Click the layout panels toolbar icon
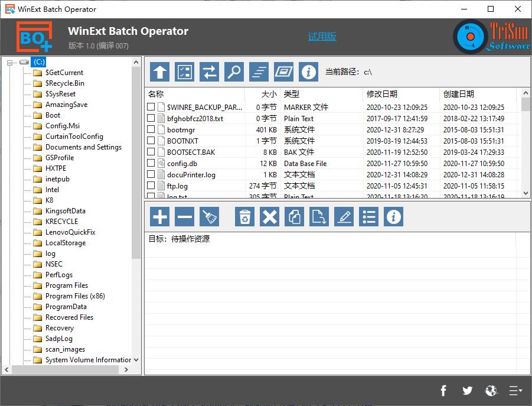The width and height of the screenshot is (532, 406). coord(283,72)
